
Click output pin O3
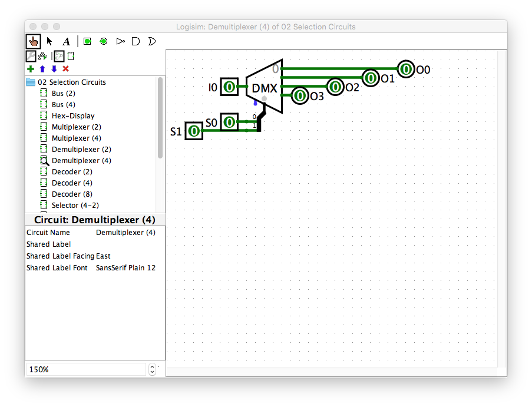tap(300, 95)
